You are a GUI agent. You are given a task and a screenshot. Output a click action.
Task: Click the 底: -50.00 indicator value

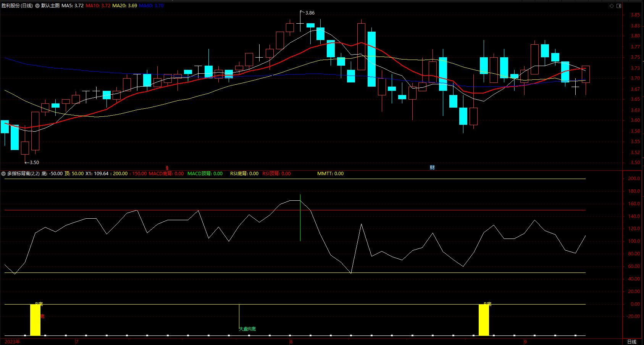click(52, 174)
